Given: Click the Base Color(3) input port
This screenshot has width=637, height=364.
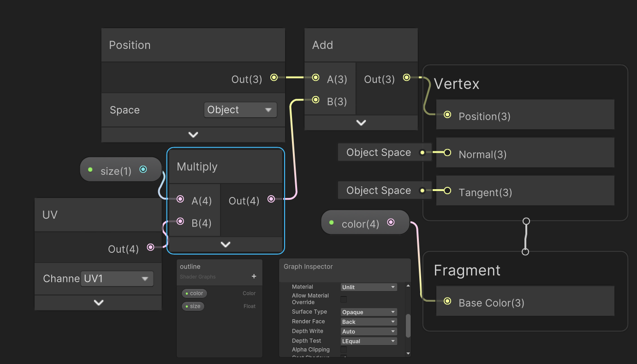Looking at the screenshot, I should pos(447,301).
